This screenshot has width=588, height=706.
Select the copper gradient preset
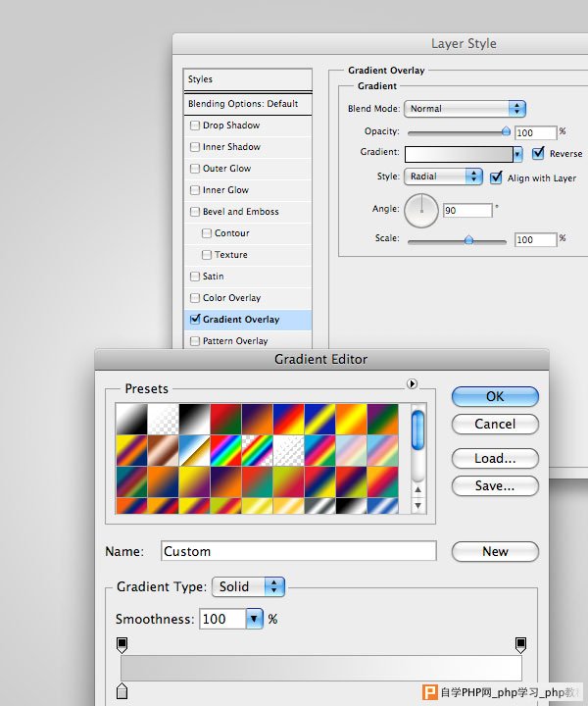pyautogui.click(x=163, y=451)
